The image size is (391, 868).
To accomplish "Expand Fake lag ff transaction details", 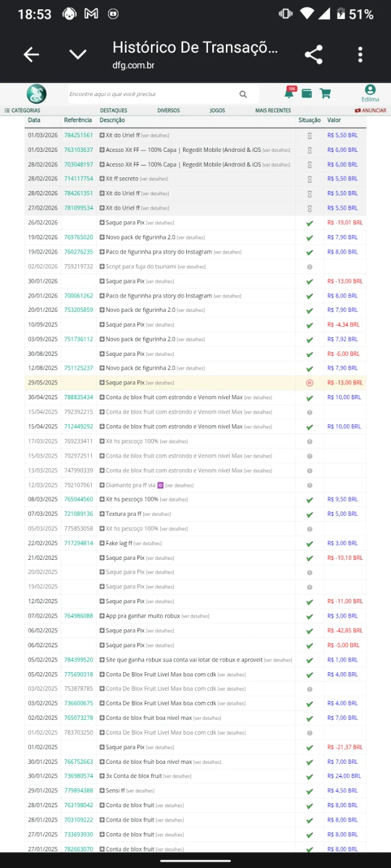I will click(x=102, y=543).
